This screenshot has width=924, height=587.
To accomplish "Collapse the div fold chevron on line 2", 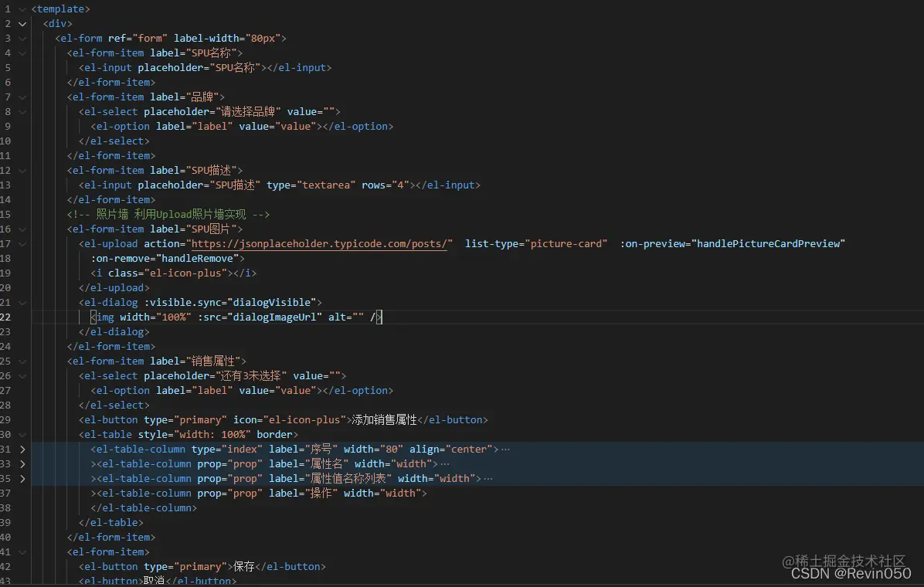I will pyautogui.click(x=22, y=24).
